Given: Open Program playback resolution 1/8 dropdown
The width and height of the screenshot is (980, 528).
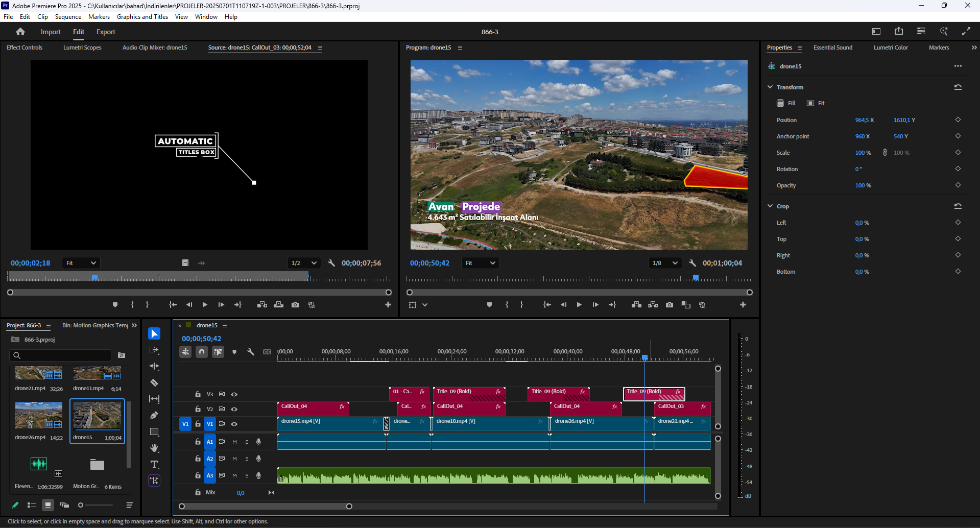Looking at the screenshot, I should pos(664,263).
